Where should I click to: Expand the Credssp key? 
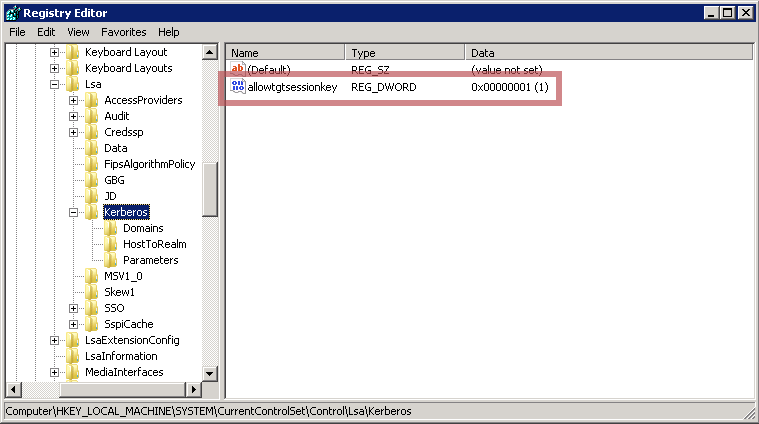click(x=73, y=132)
